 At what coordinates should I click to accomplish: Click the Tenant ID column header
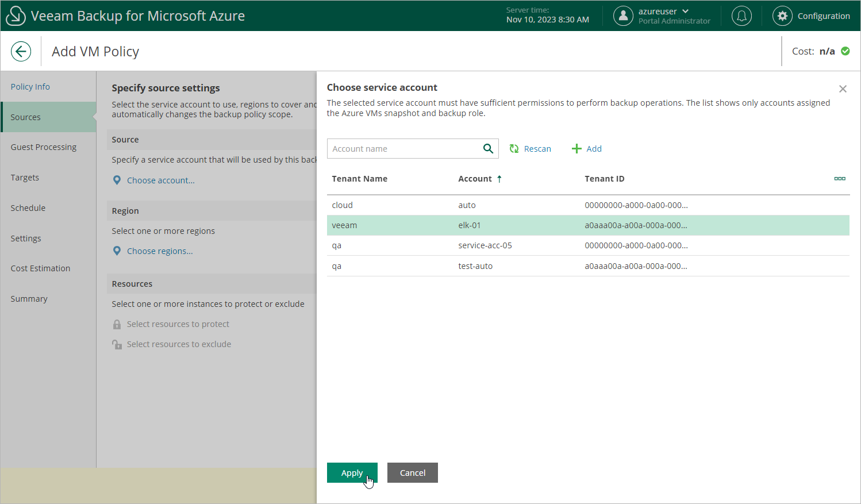[605, 179]
